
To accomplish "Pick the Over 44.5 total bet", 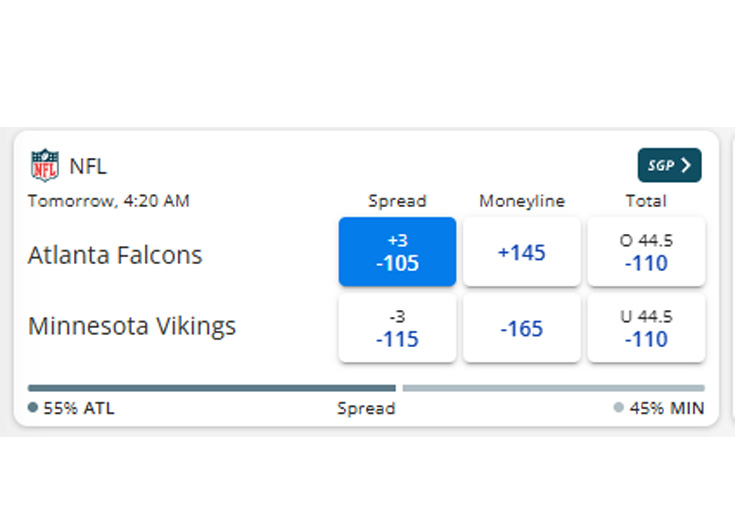I will coord(646,252).
